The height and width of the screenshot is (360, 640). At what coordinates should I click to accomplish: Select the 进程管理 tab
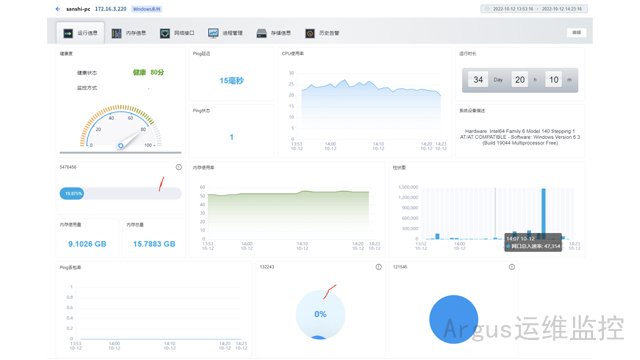[x=225, y=33]
